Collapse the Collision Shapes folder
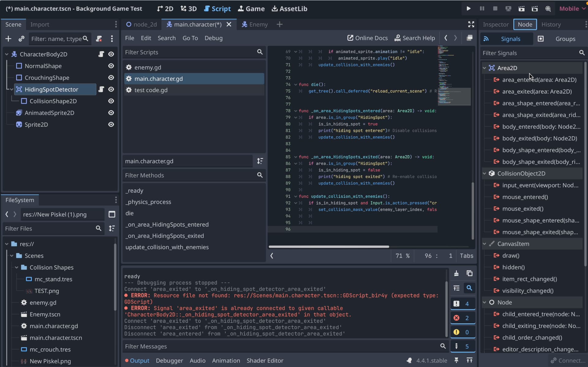The image size is (588, 367). coord(17,267)
